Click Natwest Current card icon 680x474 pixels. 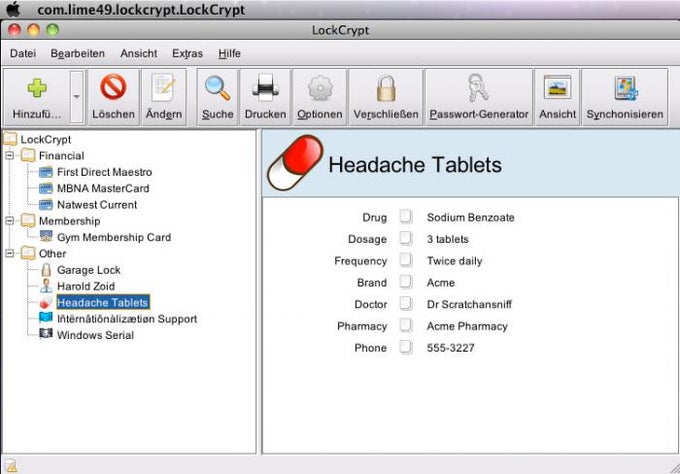pos(46,205)
